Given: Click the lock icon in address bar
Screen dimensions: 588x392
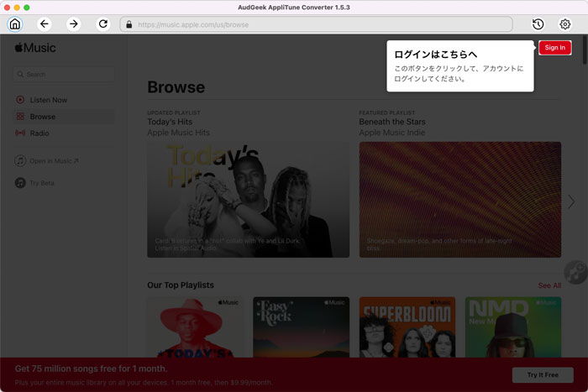Looking at the screenshot, I should pos(129,24).
